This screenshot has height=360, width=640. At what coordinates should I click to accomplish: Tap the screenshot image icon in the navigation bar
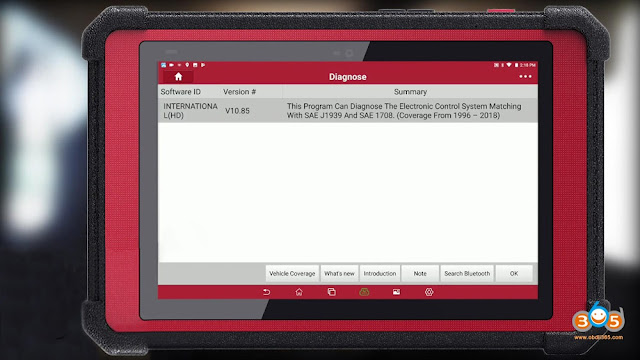pos(396,292)
